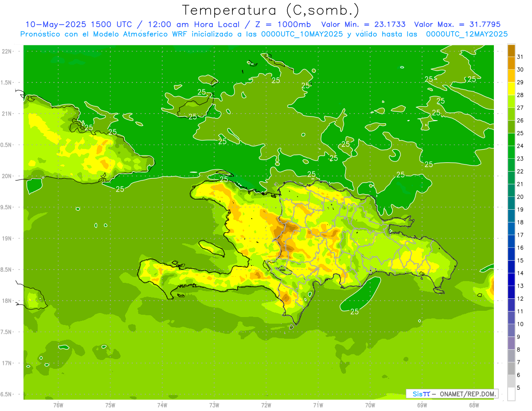This screenshot has width=532, height=411.
Task: Click the legend value 7
Action: (x=519, y=362)
